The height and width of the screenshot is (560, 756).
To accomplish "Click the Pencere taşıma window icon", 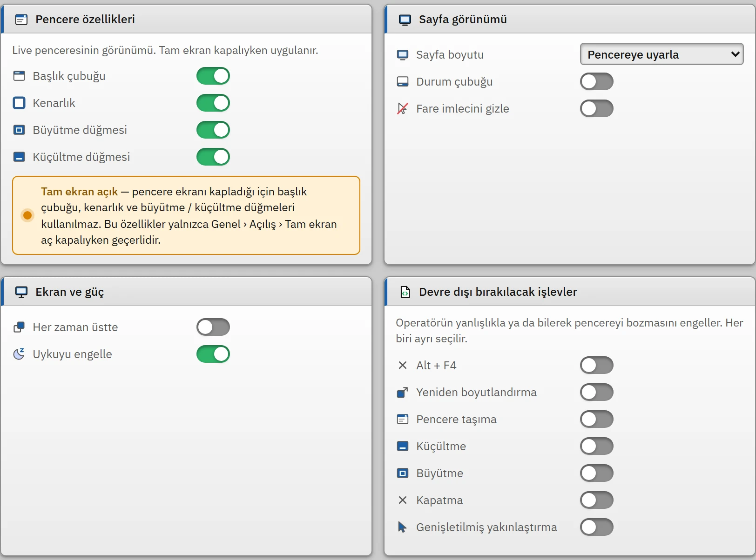I will 403,419.
